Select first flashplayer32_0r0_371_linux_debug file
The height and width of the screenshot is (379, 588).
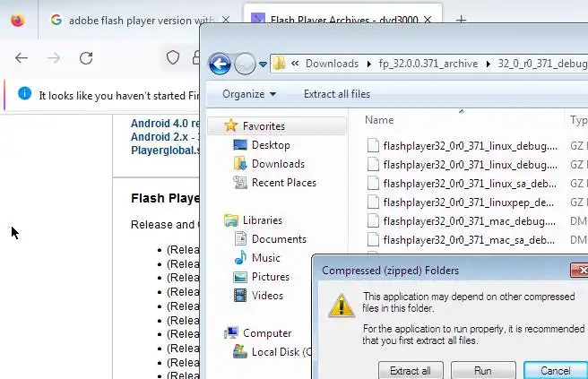470,146
